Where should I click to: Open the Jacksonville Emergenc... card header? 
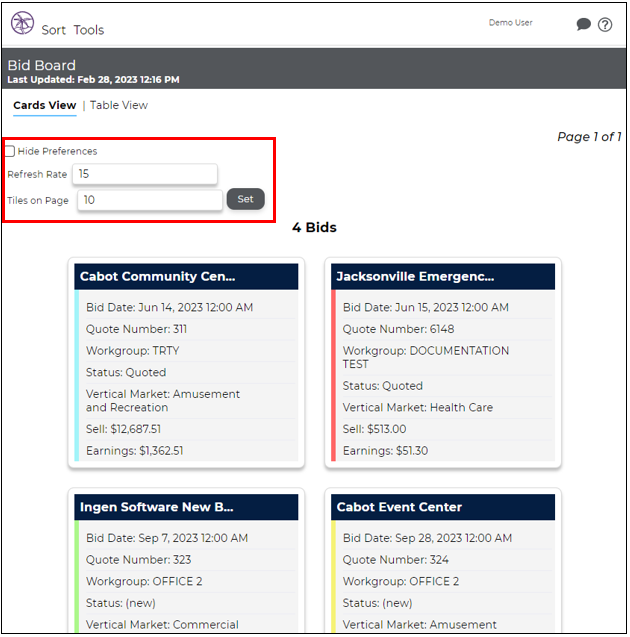(x=443, y=277)
